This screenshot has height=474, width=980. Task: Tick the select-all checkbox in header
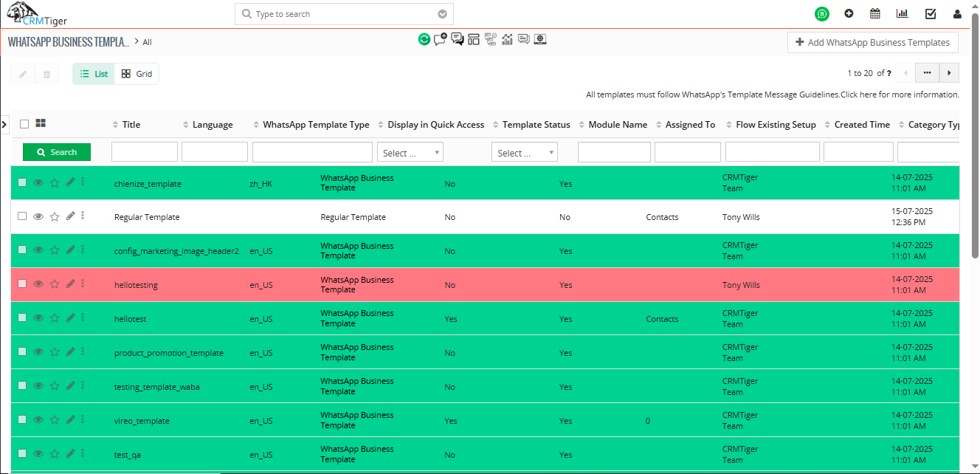pyautogui.click(x=24, y=124)
